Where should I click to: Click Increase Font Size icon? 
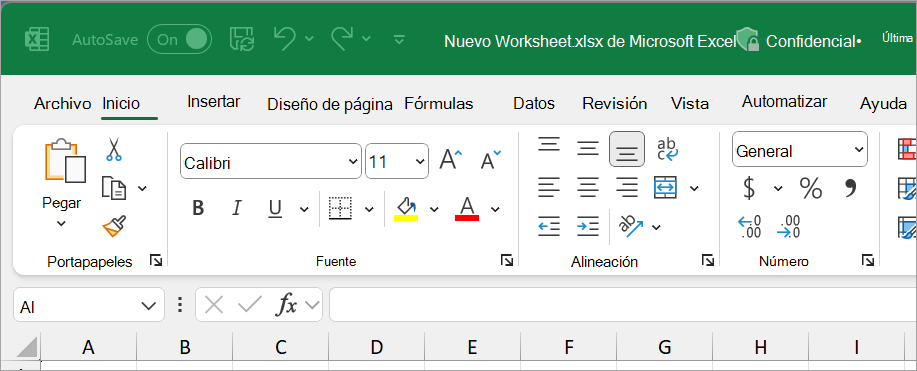point(450,159)
